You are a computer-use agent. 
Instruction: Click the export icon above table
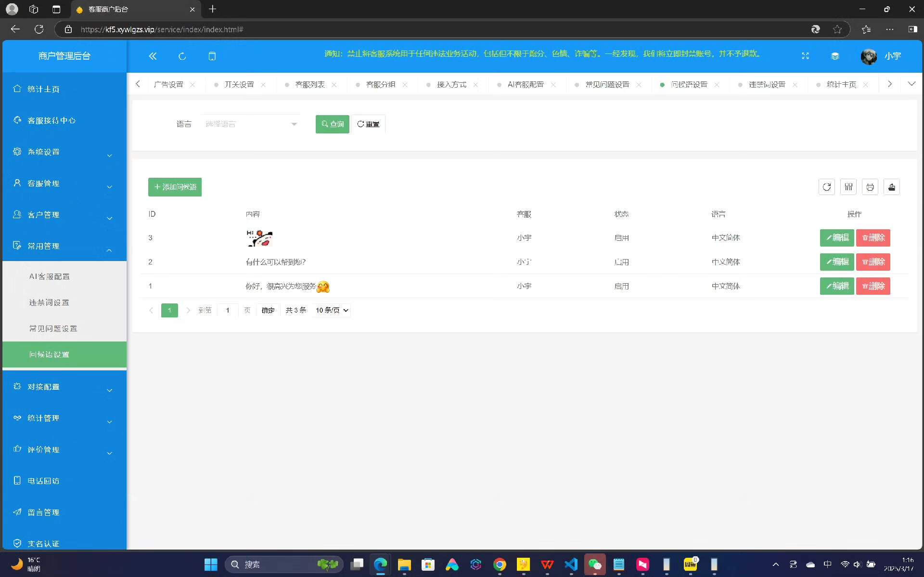tap(891, 187)
